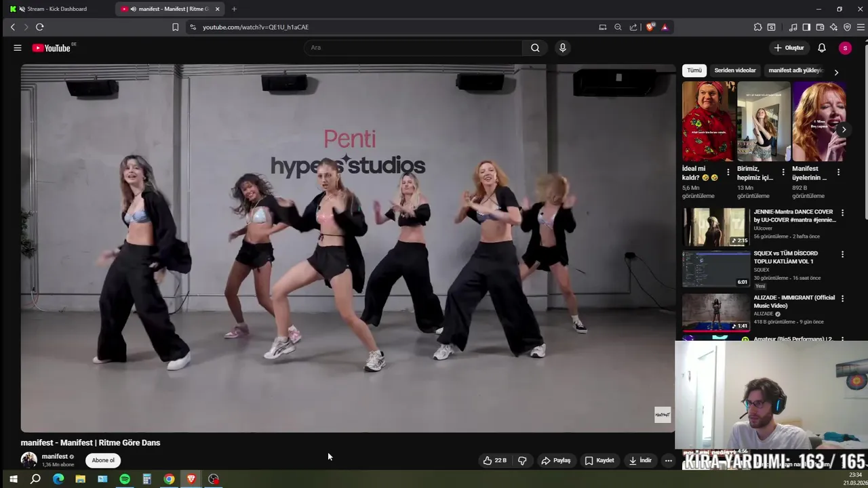Open options for İdeal mi kaldı short
868x488 pixels.
pyautogui.click(x=728, y=172)
